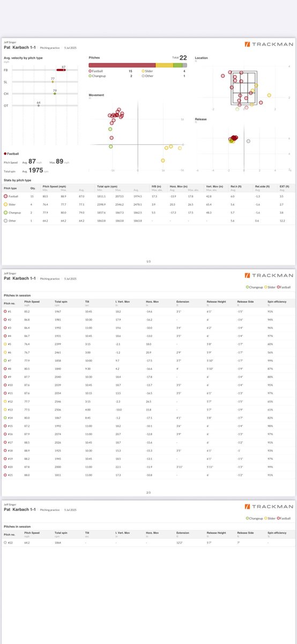
Task: Click the Other EXT cell '12.2'
Action: [282, 221]
